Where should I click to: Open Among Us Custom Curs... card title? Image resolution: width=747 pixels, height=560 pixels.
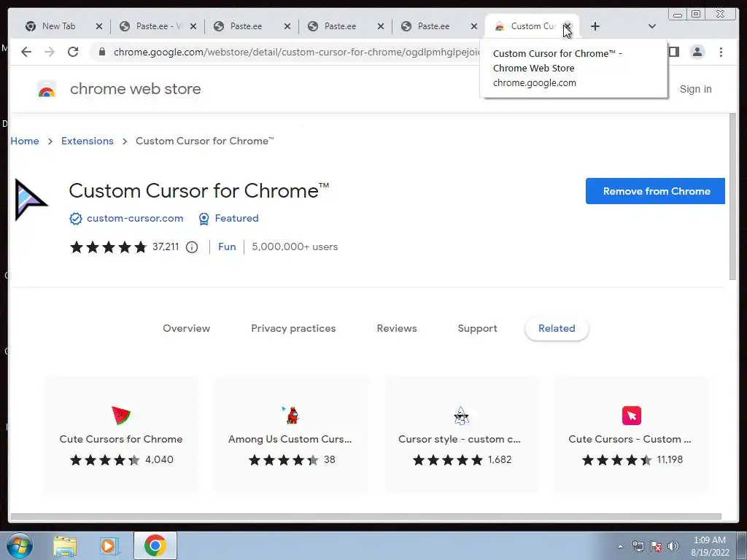(290, 439)
